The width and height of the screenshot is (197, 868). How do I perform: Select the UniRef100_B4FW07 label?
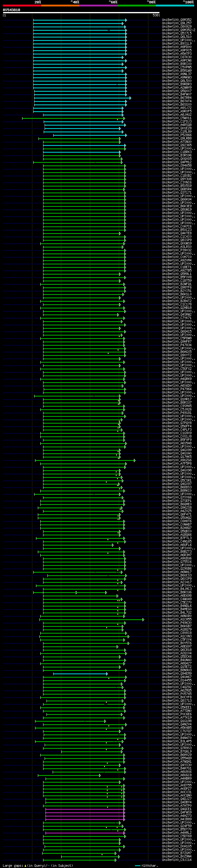[x=177, y=94]
